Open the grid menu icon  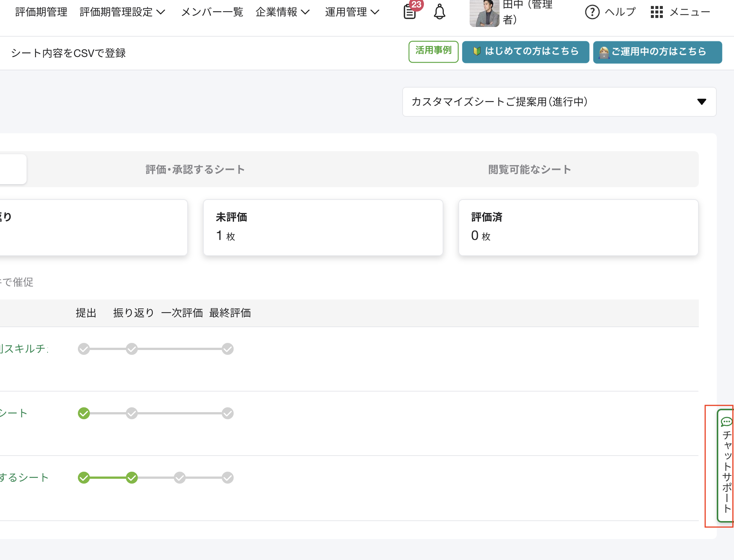tap(656, 12)
